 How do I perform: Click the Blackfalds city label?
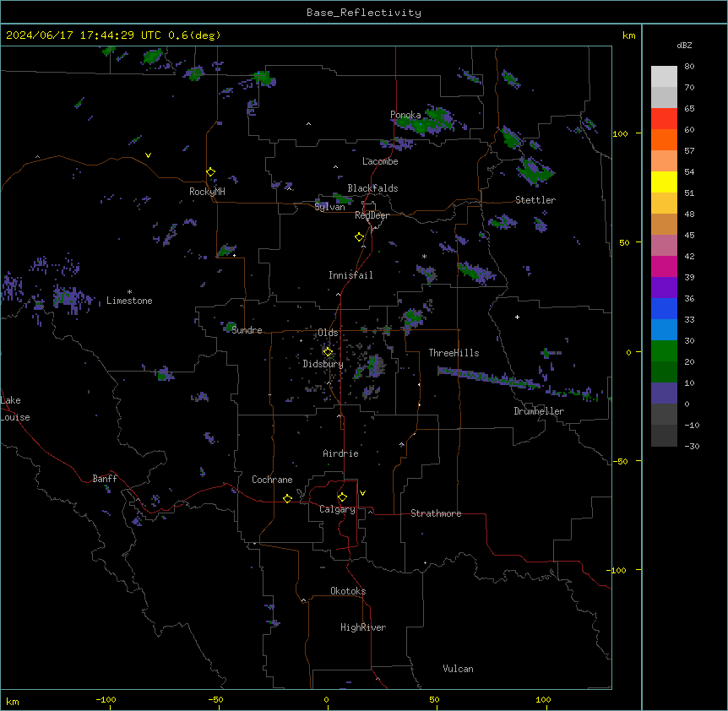(372, 188)
